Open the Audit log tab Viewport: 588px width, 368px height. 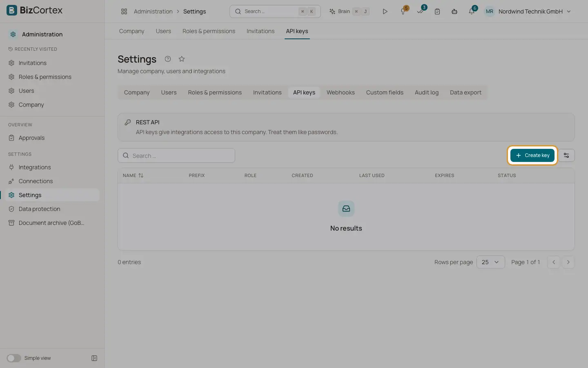pyautogui.click(x=427, y=92)
